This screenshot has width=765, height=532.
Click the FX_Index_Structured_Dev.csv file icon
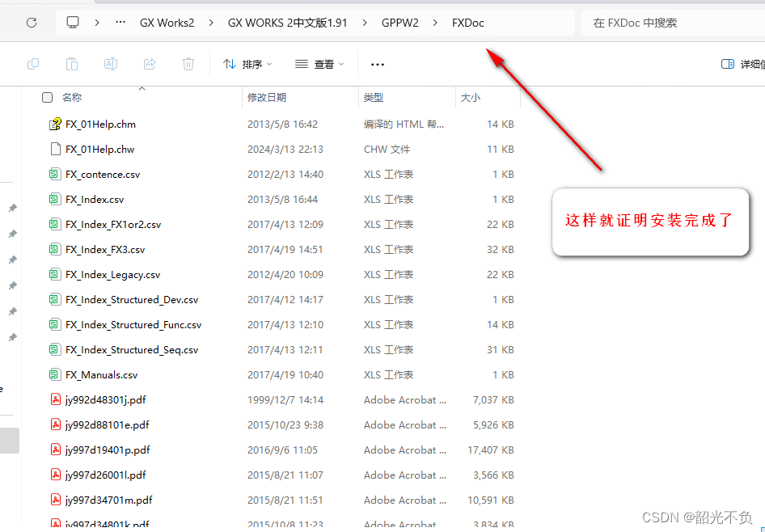click(55, 299)
